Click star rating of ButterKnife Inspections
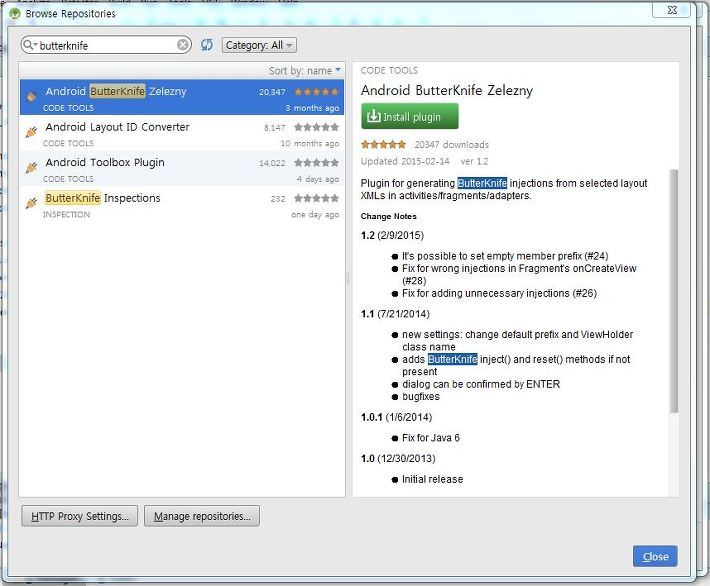Image resolution: width=710 pixels, height=586 pixels. (316, 198)
